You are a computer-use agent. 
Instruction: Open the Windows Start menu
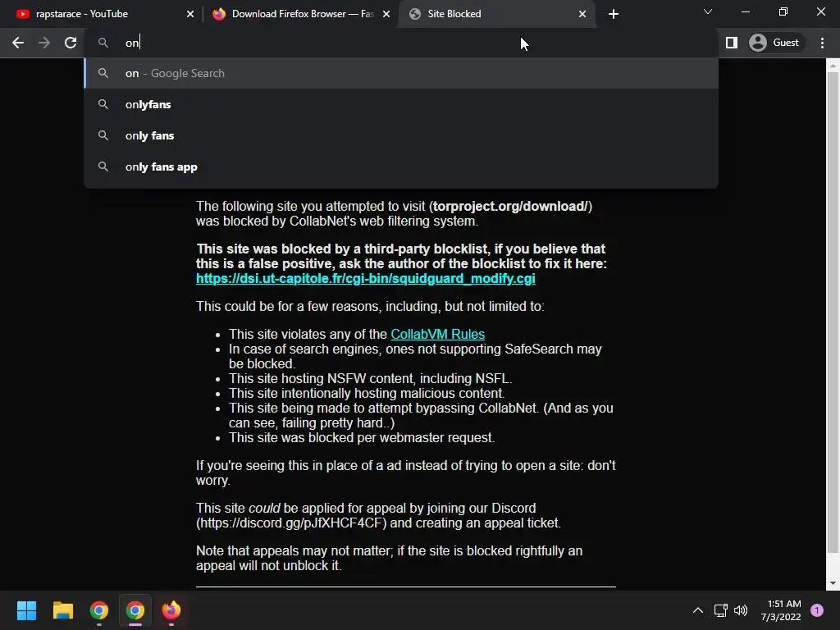pyautogui.click(x=26, y=610)
